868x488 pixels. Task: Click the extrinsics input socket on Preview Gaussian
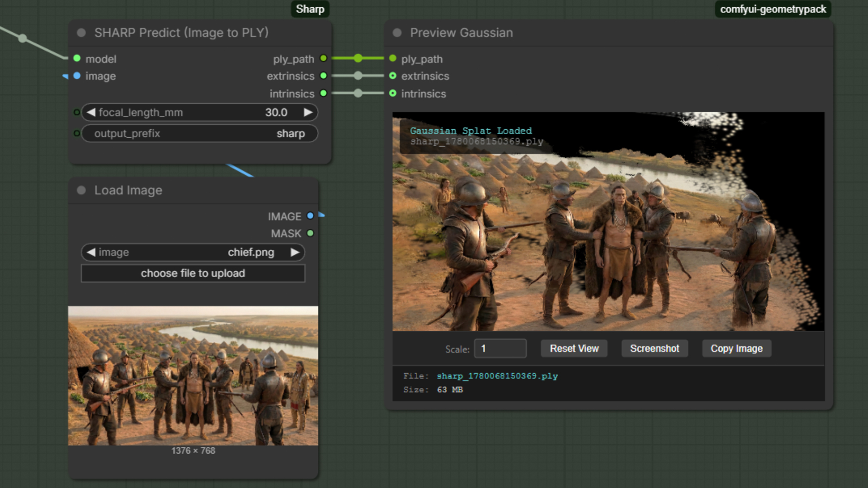[392, 75]
